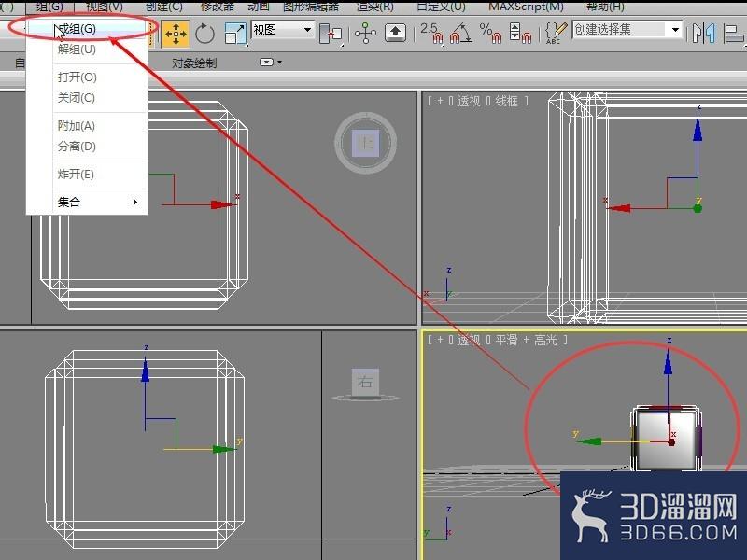Select the Rotate tool
Screen dimensions: 747x560
point(204,34)
